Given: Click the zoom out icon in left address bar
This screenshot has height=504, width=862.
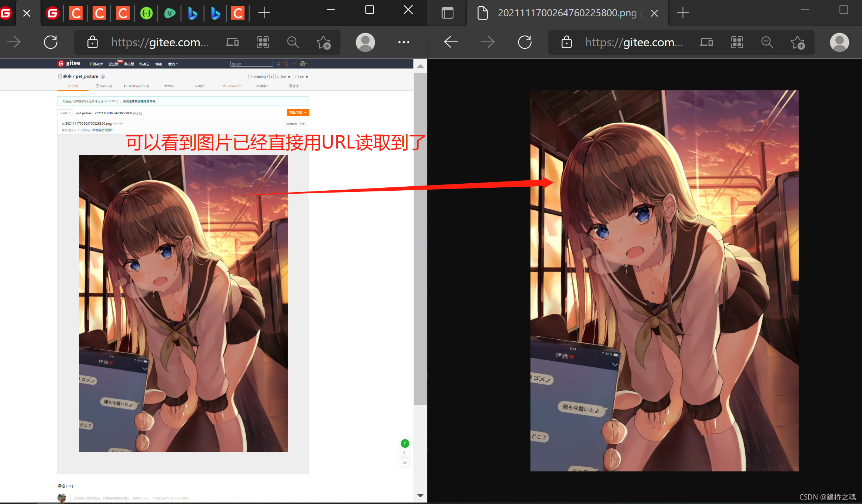Looking at the screenshot, I should pyautogui.click(x=293, y=42).
